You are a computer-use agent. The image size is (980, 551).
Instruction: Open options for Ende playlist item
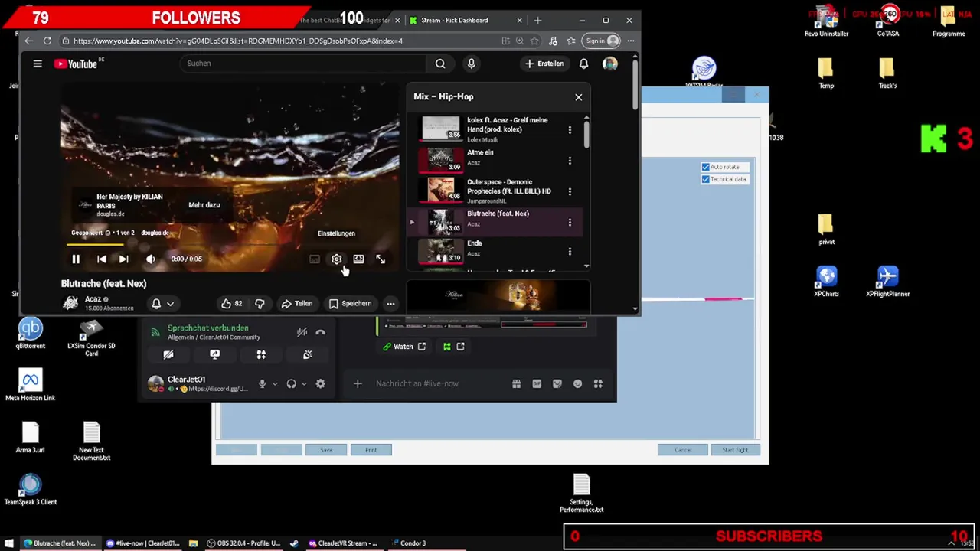tap(570, 252)
